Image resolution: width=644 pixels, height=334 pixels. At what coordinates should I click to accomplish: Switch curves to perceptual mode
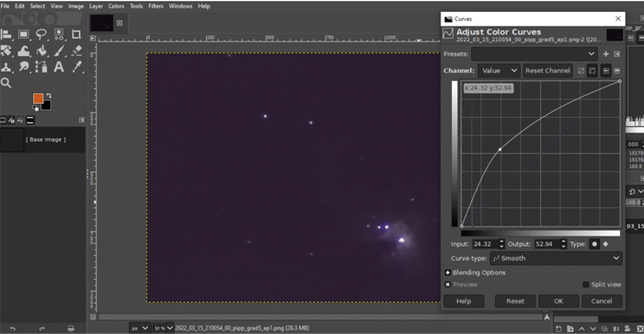592,71
